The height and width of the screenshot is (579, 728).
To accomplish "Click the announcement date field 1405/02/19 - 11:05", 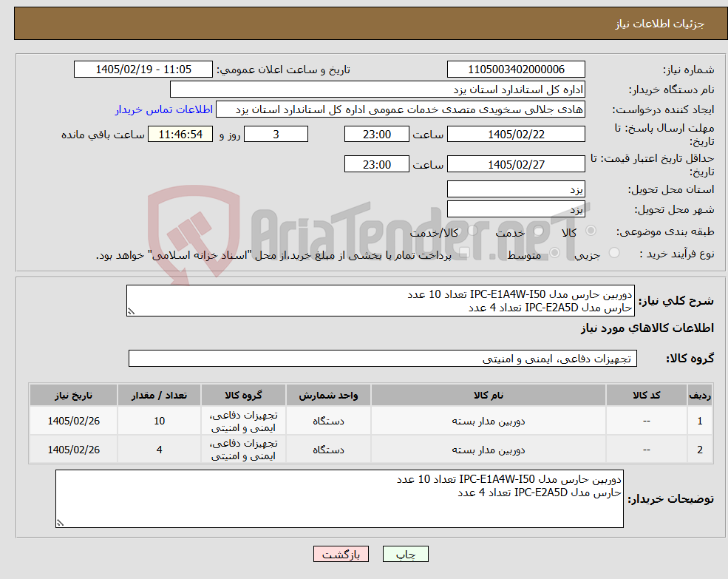I will click(x=143, y=70).
